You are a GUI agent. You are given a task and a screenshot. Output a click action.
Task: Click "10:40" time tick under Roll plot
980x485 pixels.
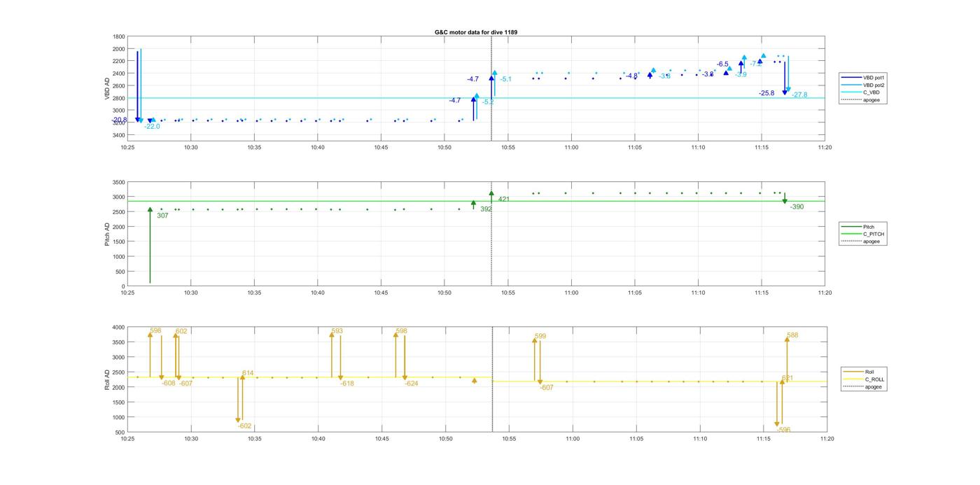(318, 440)
